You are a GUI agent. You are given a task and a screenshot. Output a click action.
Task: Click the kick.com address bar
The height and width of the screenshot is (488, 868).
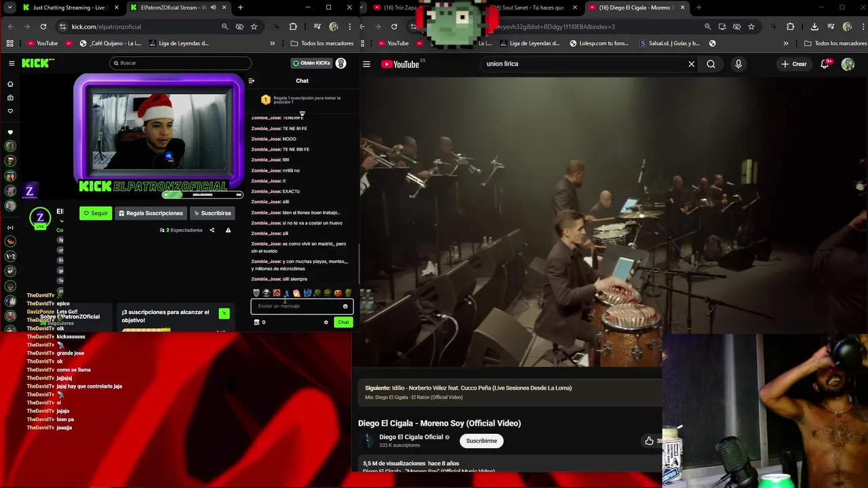coord(142,26)
